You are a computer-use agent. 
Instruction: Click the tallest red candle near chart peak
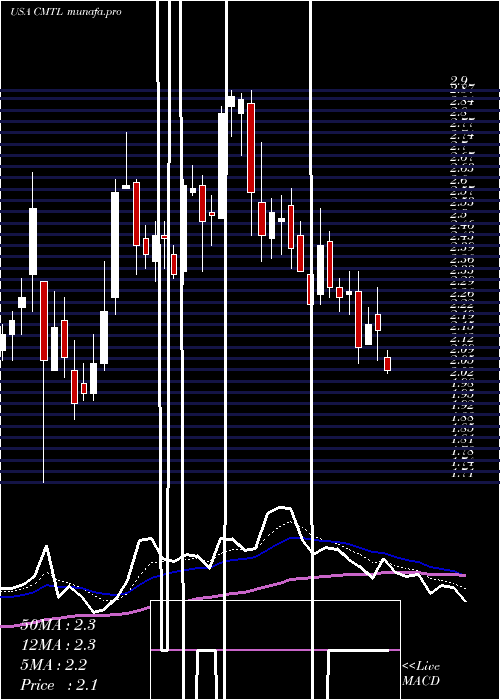(251, 148)
